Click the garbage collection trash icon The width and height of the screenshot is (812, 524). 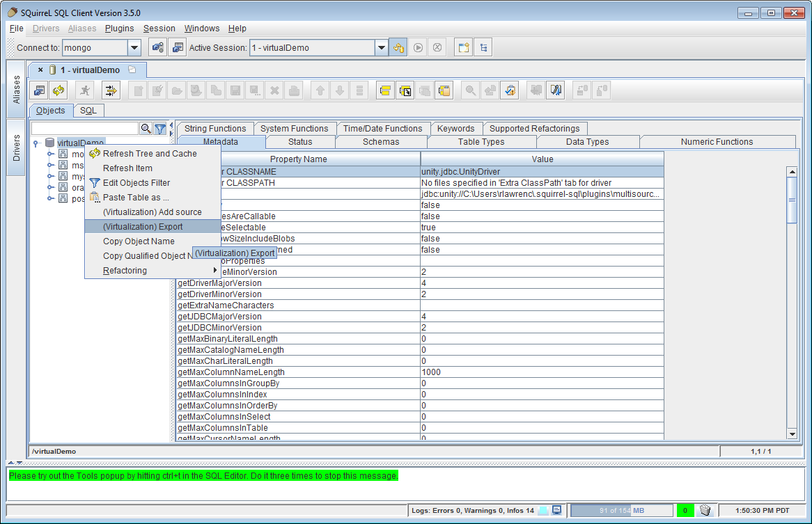pyautogui.click(x=705, y=510)
